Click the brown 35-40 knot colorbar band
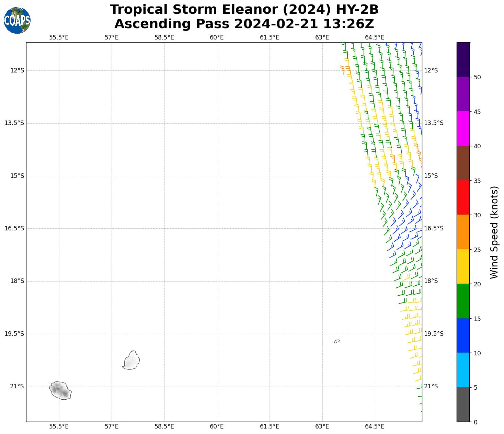This screenshot has width=504, height=434. 463,163
